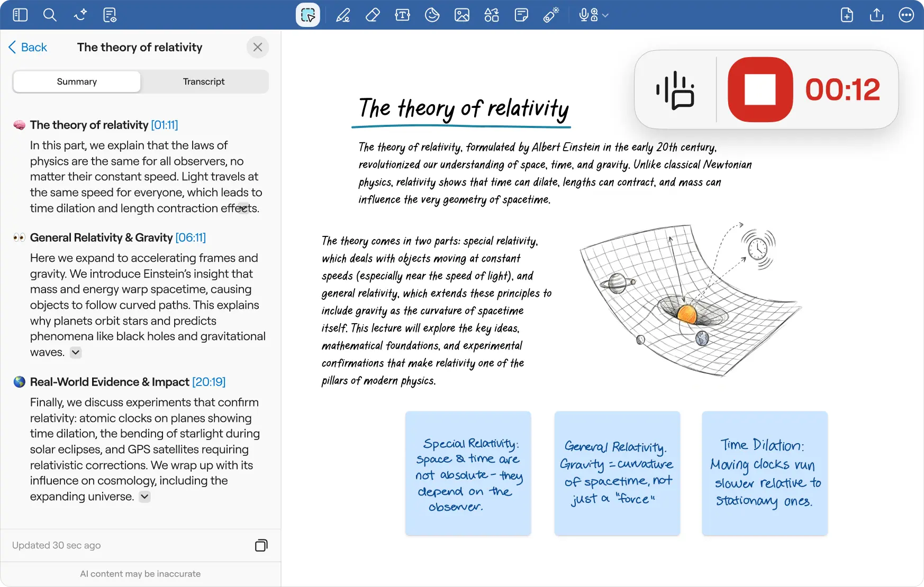
Task: Insert an image with the picture tool
Action: coord(462,15)
